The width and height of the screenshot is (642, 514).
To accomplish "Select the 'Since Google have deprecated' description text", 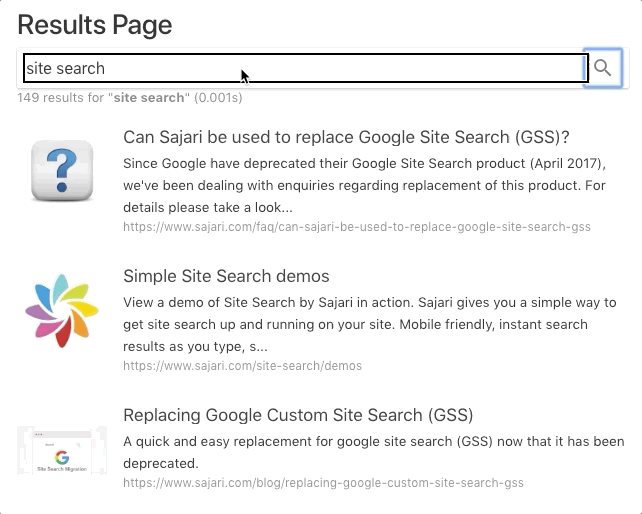I will tap(364, 186).
